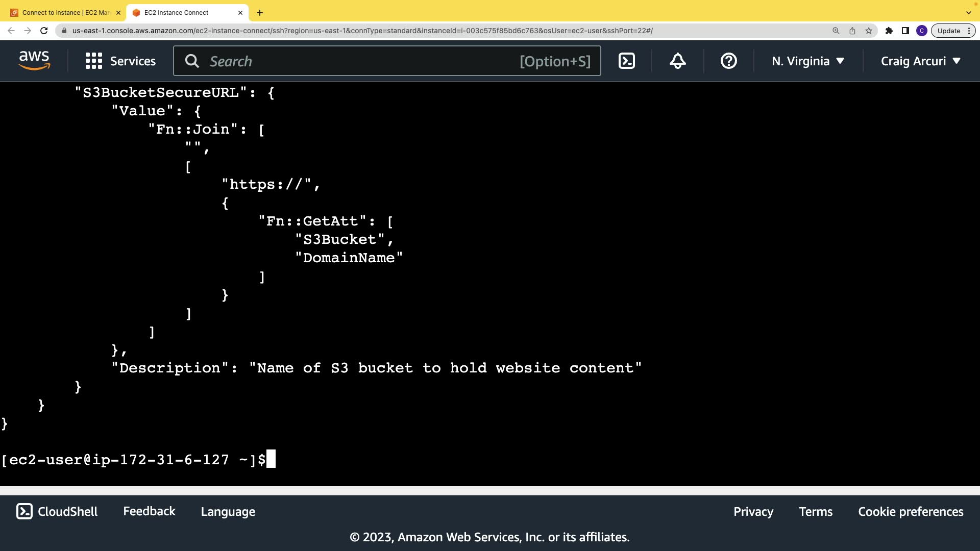Share this page via the share icon
Image resolution: width=980 pixels, height=551 pixels.
(x=852, y=31)
